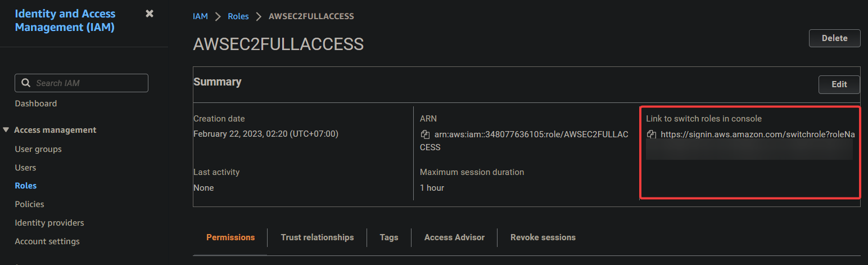Close the IAM navigation pane with the X

pyautogui.click(x=150, y=14)
